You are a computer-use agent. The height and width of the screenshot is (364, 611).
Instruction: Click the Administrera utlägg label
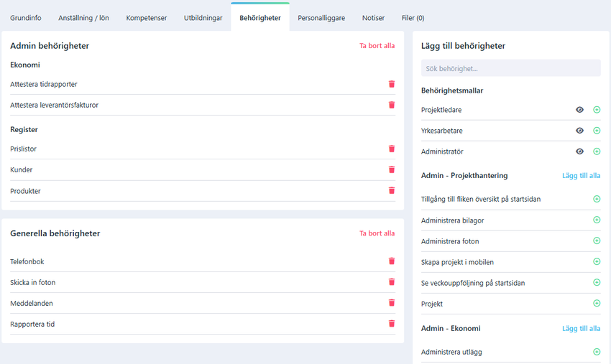point(451,352)
